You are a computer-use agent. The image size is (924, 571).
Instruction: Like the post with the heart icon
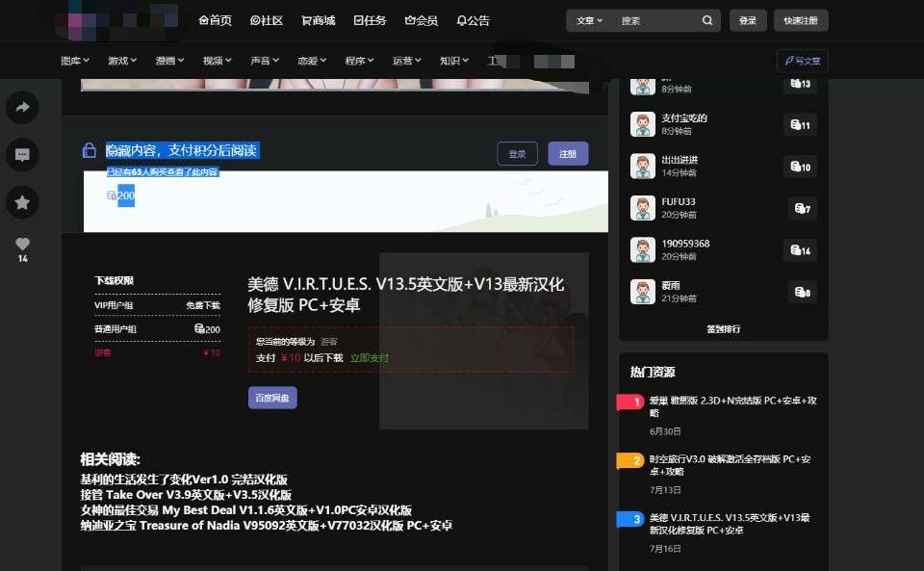point(22,244)
